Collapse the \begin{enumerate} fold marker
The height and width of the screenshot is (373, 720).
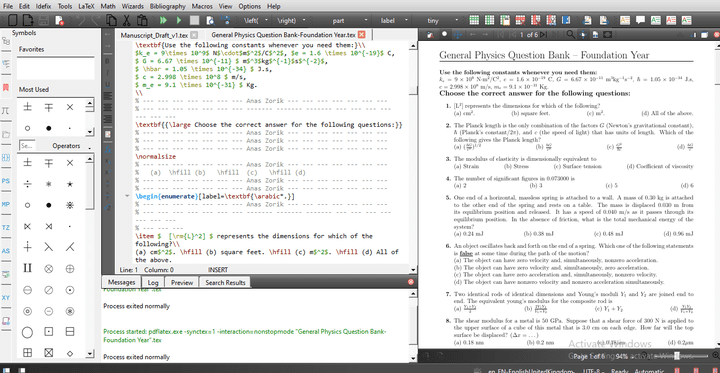click(x=127, y=196)
